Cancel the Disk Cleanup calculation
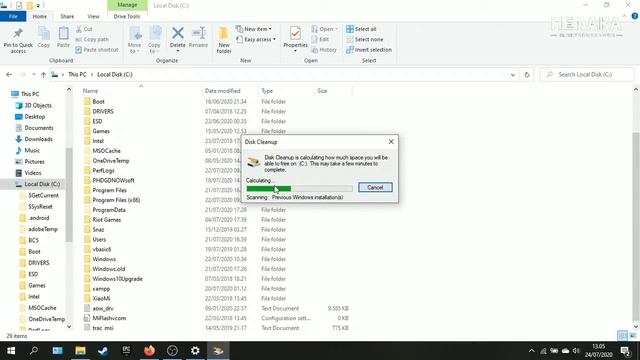The image size is (640, 360). click(375, 187)
